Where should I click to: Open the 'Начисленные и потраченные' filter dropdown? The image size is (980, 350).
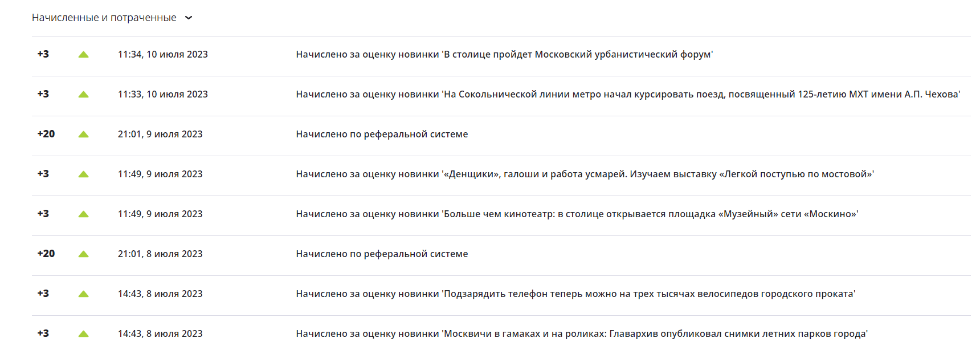pyautogui.click(x=112, y=18)
